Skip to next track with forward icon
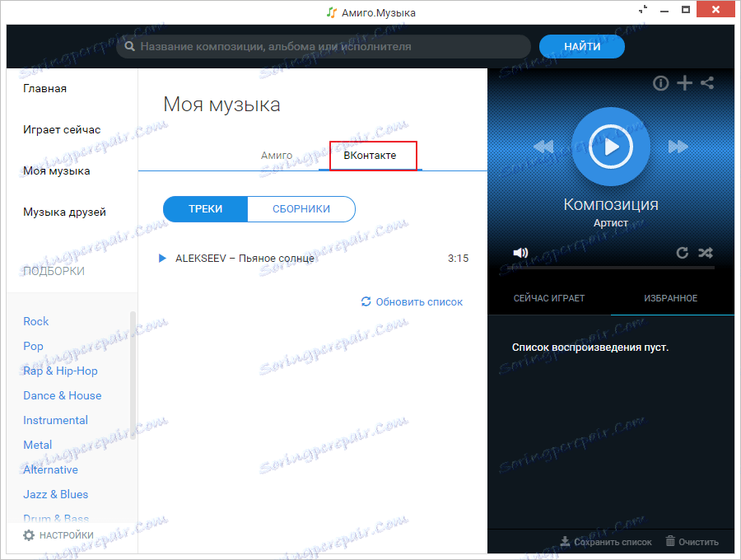Viewport: 741px width, 560px height. (x=678, y=147)
